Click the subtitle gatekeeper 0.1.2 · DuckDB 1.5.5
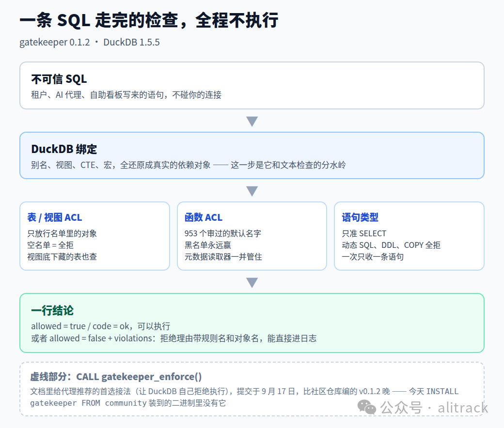 [89, 43]
